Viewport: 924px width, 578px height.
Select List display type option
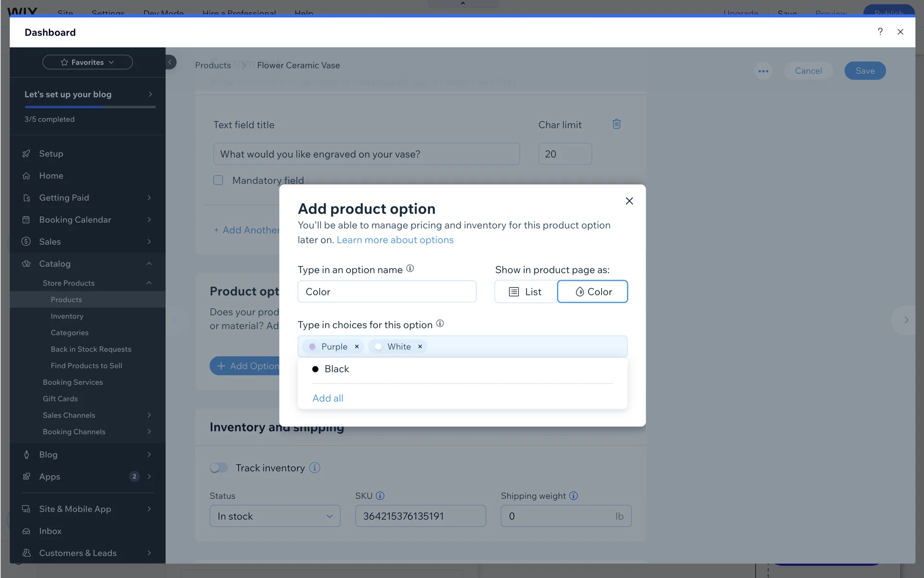[x=526, y=292]
